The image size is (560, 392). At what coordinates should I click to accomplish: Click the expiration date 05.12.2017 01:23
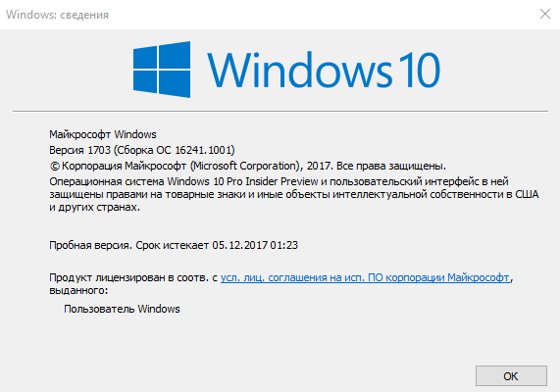point(255,245)
